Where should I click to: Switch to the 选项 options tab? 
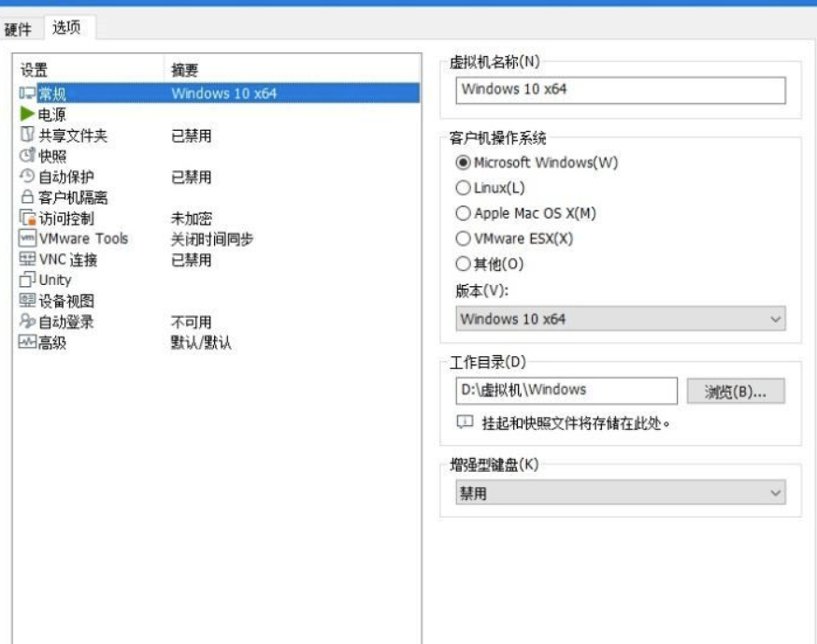[66, 27]
